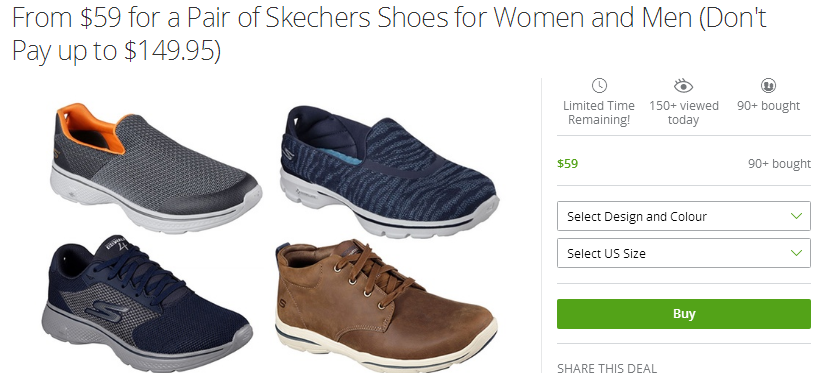Click the clock icon above Limited Time Remaining

coord(599,85)
